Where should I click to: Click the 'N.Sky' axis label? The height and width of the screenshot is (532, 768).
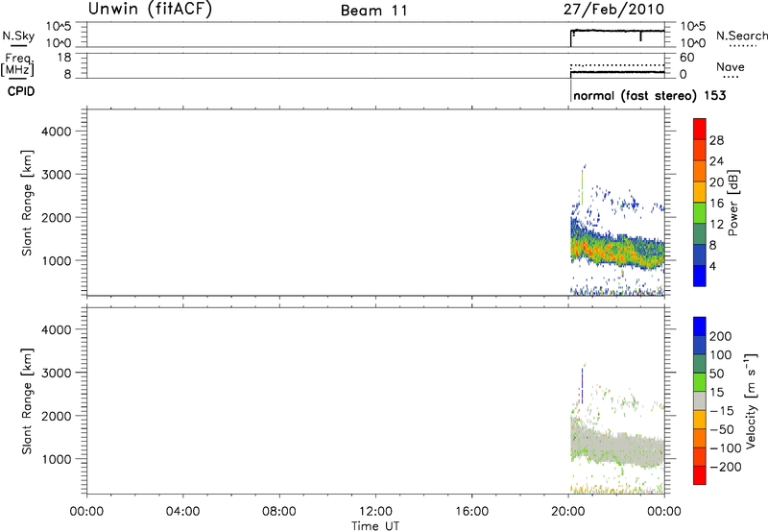pyautogui.click(x=18, y=36)
